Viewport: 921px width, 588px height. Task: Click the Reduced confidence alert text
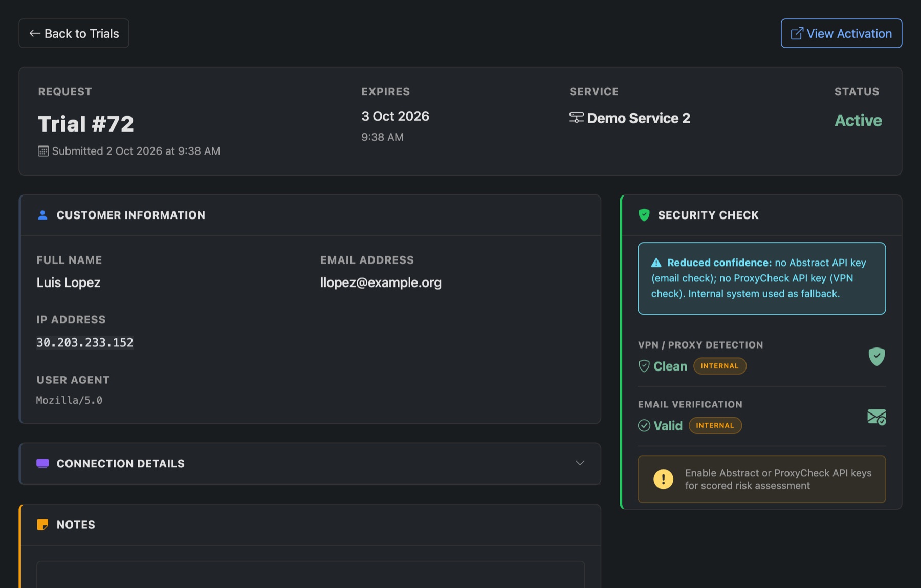pyautogui.click(x=759, y=278)
